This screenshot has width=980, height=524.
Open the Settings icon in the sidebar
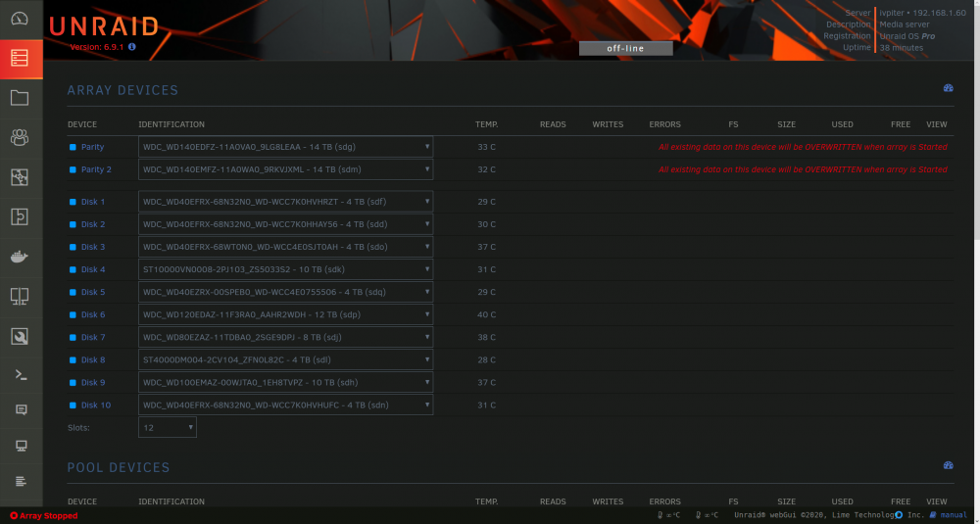20,177
